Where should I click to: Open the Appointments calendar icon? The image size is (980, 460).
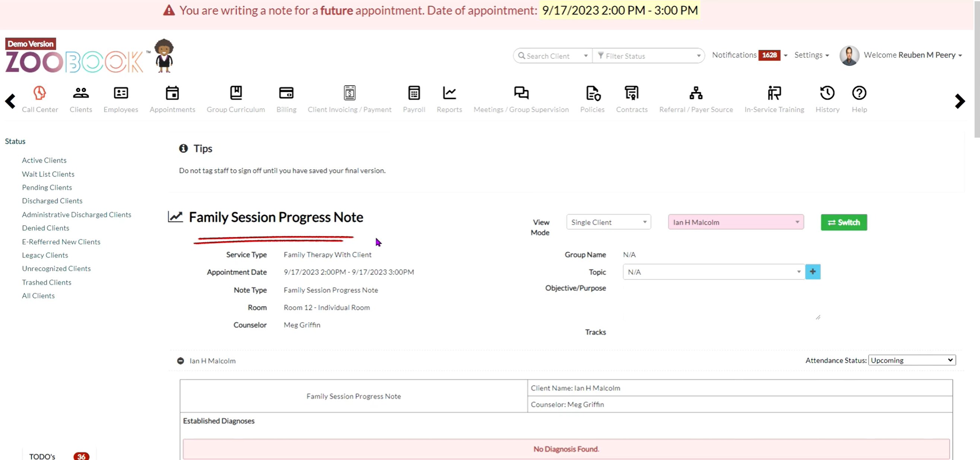coord(172,93)
